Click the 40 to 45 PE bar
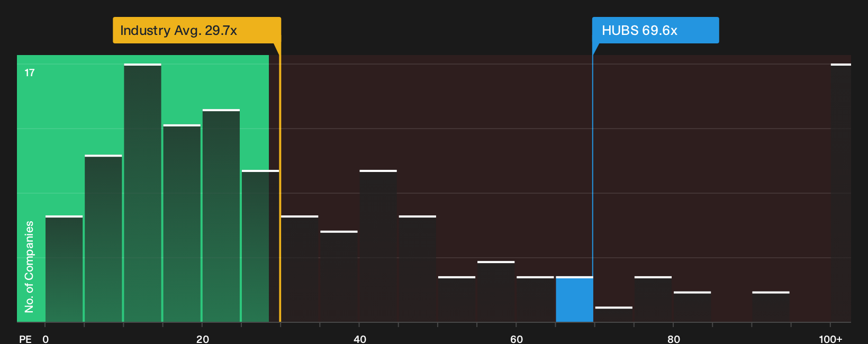868x344 pixels. click(378, 246)
